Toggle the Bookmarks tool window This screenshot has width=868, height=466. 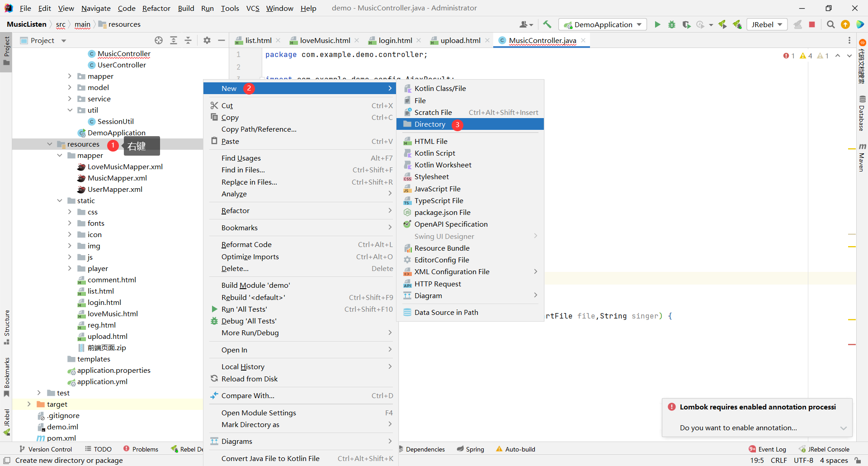tap(6, 377)
